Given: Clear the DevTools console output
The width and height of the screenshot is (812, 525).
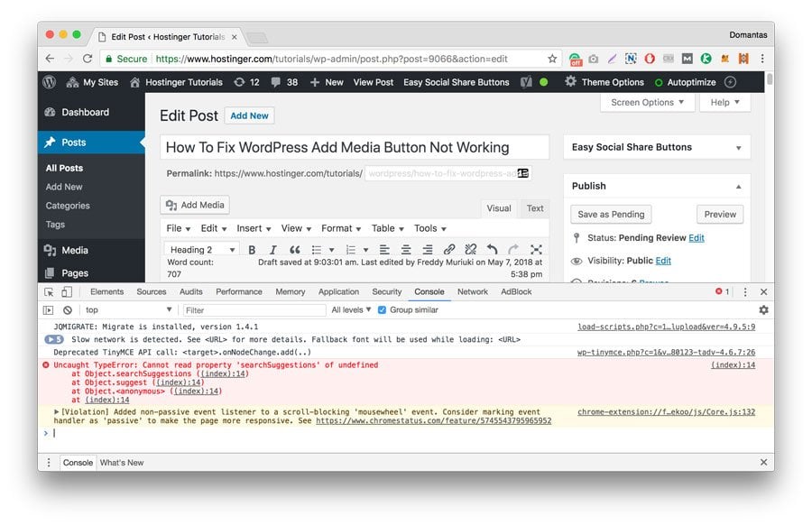Looking at the screenshot, I should [67, 309].
